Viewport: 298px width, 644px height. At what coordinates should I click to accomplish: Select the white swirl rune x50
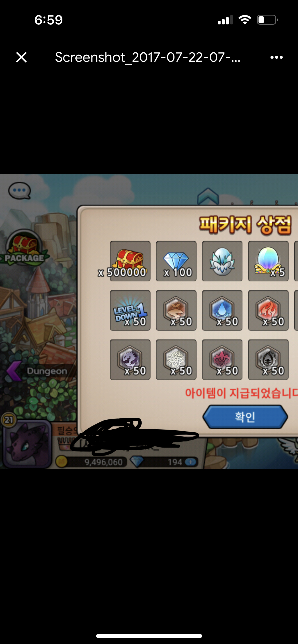tap(176, 360)
